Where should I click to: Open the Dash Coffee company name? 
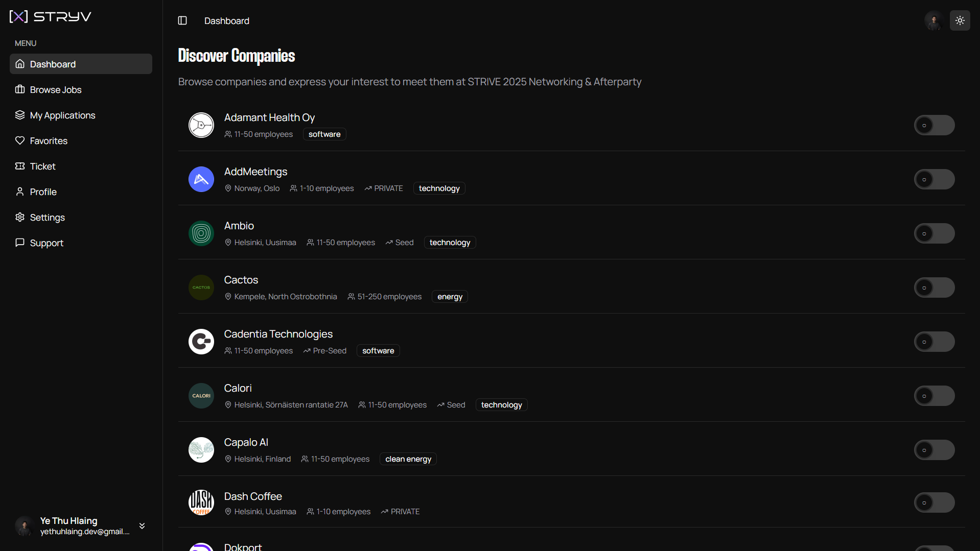[x=253, y=496]
